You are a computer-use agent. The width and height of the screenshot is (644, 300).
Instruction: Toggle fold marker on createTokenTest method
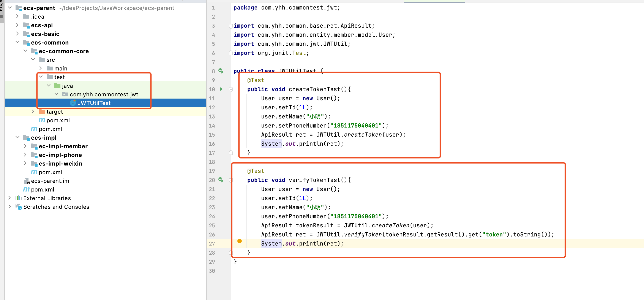tap(231, 89)
